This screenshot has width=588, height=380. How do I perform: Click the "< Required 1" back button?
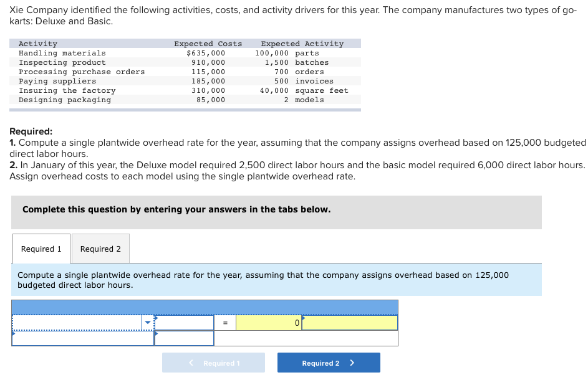pyautogui.click(x=213, y=362)
